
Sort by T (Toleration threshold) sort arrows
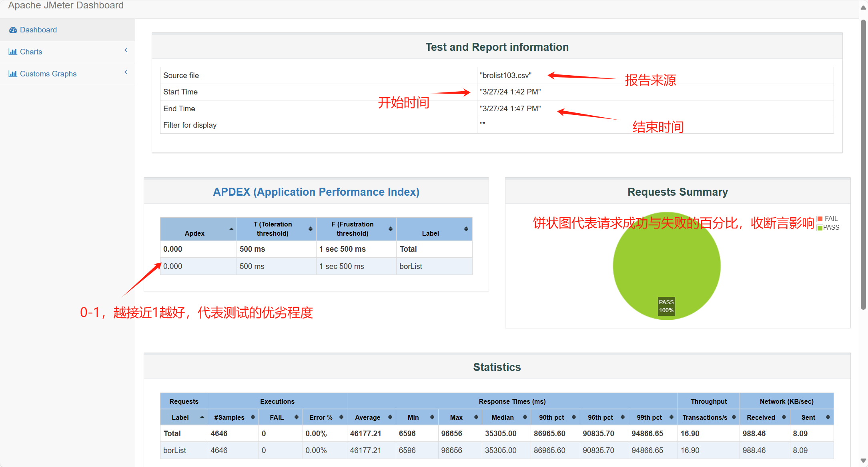[310, 229]
